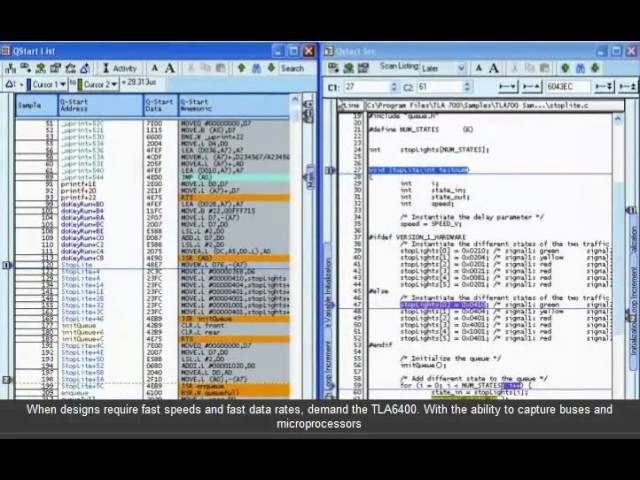Viewport: 640px width, 480px height.
Task: Click the binoculars find icon in QStart List
Action: coord(256,68)
